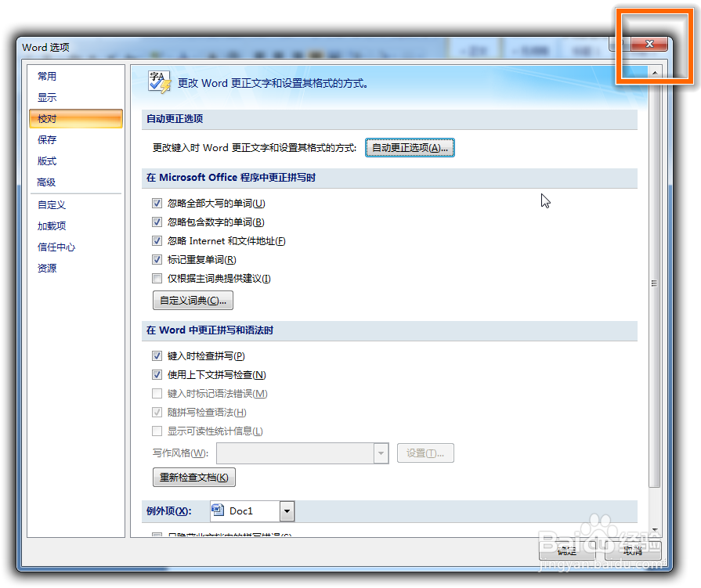The height and width of the screenshot is (588, 701).
Task: Select 显示 category in sidebar
Action: tap(76, 97)
